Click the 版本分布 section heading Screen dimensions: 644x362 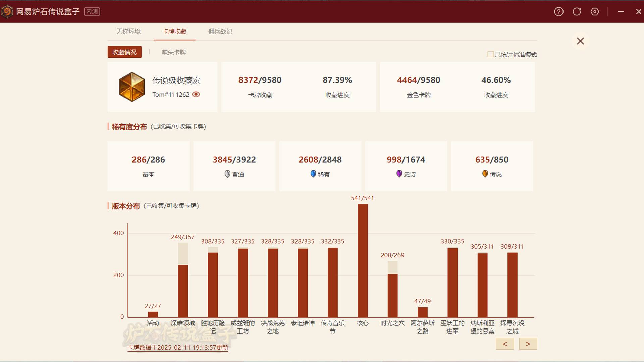click(x=126, y=206)
